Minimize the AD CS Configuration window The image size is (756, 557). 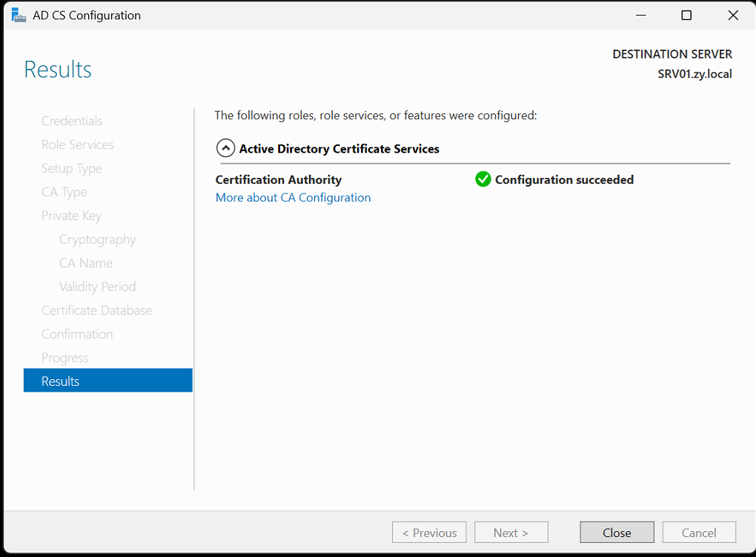pos(641,15)
